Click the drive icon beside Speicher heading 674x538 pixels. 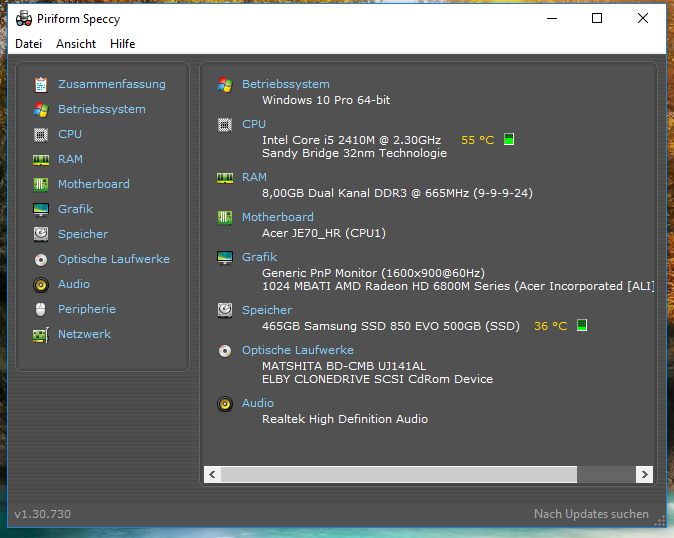[225, 310]
